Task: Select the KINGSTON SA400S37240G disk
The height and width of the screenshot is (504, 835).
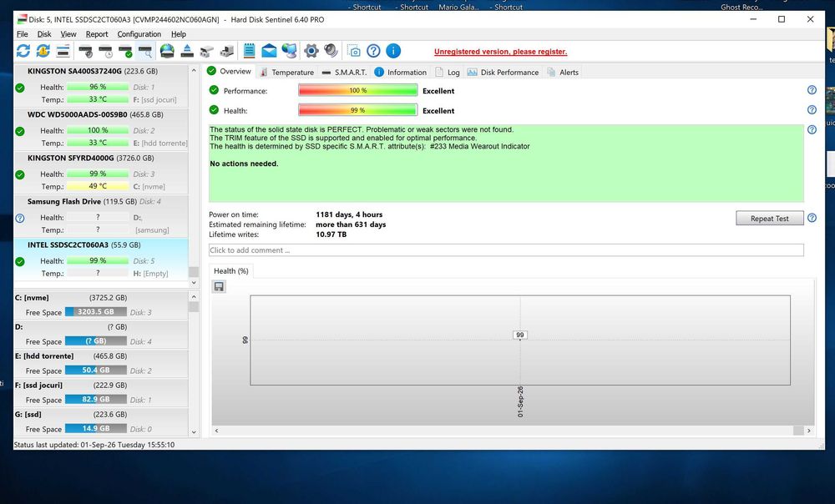Action: pyautogui.click(x=101, y=86)
